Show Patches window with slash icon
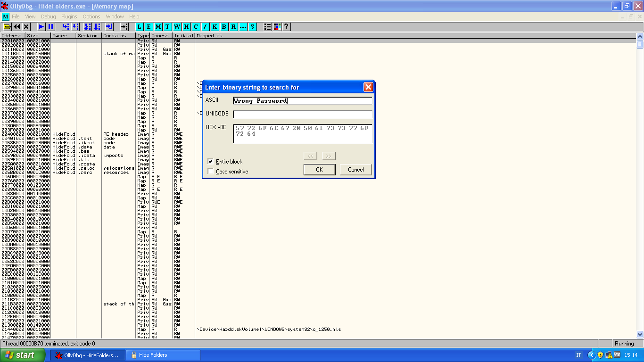The width and height of the screenshot is (644, 362). (206, 27)
